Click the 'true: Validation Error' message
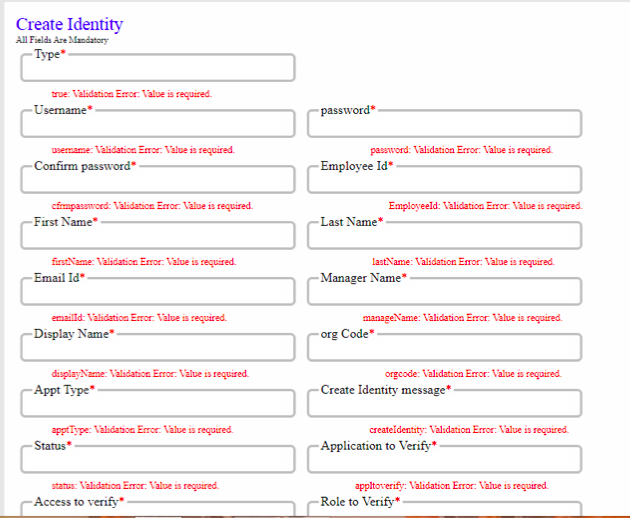Image resolution: width=630 pixels, height=518 pixels. (x=132, y=94)
